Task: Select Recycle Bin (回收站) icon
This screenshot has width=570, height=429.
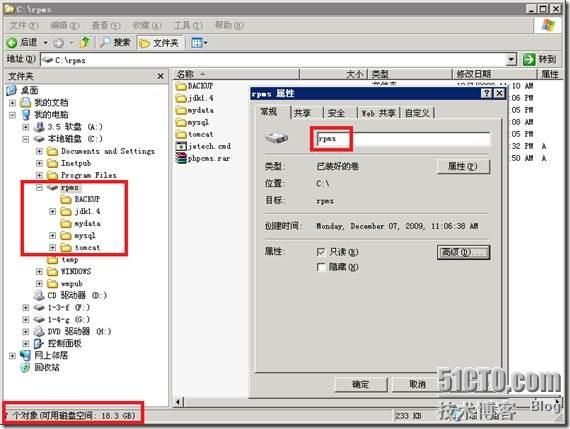Action: [x=25, y=367]
